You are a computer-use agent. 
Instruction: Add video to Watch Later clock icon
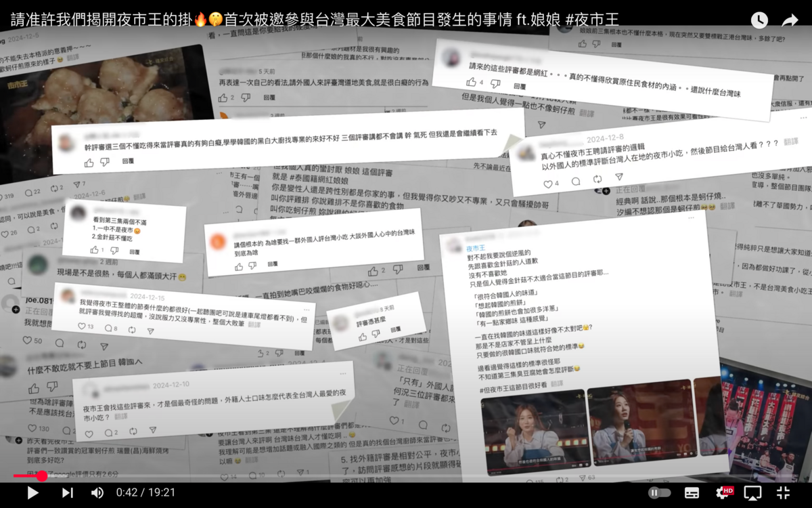tap(759, 20)
